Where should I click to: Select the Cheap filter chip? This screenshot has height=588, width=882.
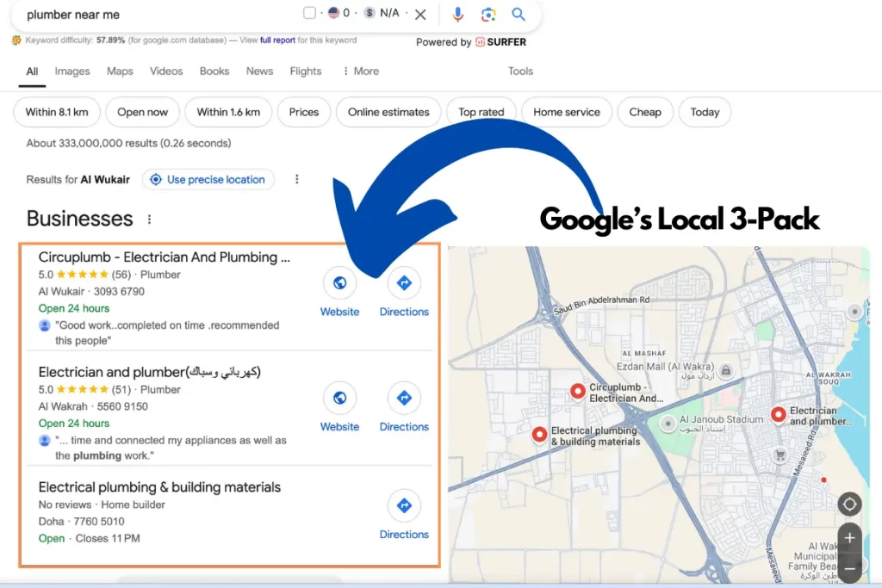point(645,112)
